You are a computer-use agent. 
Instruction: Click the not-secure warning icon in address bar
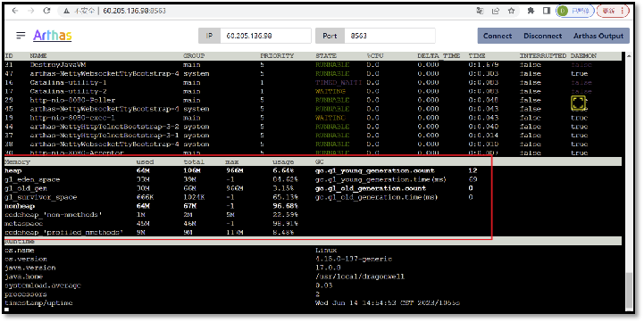coord(66,11)
